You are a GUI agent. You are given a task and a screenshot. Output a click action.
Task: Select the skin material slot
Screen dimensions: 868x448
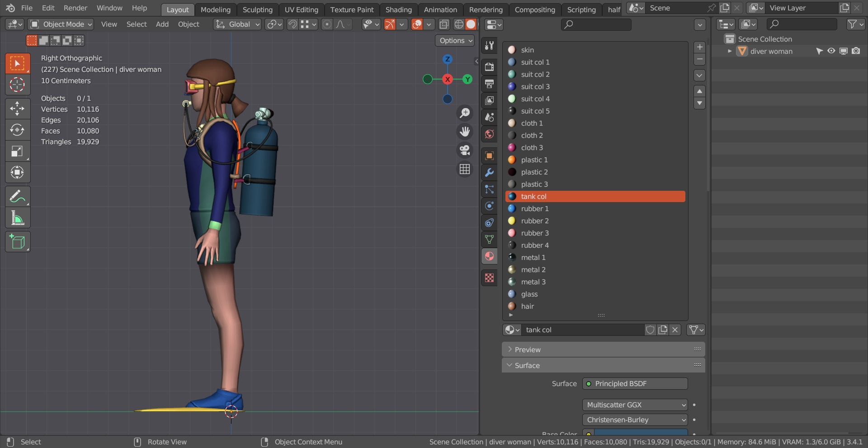click(595, 50)
